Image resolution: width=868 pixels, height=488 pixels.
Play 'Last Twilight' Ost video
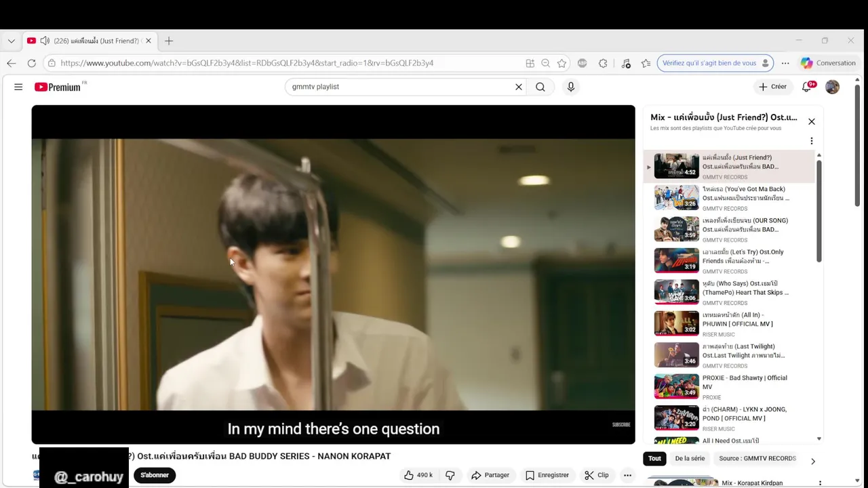(730, 355)
